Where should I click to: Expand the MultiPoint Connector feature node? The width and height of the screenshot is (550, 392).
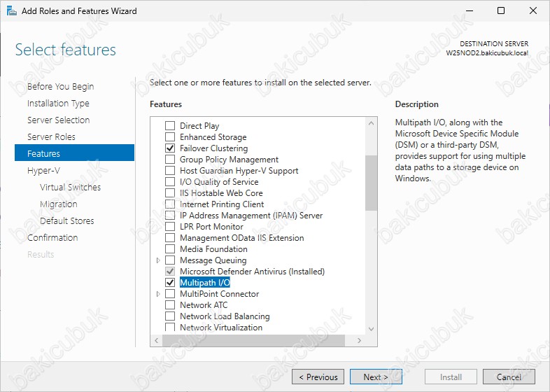point(158,294)
